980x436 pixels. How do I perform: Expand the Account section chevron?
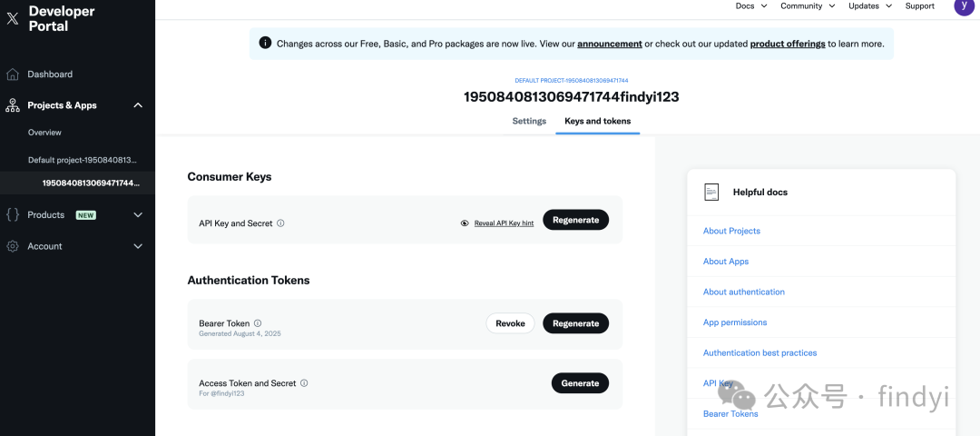coord(139,246)
